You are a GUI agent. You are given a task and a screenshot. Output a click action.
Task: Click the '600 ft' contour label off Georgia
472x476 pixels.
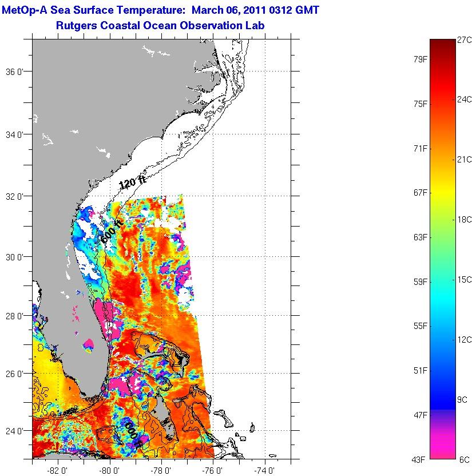pyautogui.click(x=112, y=232)
